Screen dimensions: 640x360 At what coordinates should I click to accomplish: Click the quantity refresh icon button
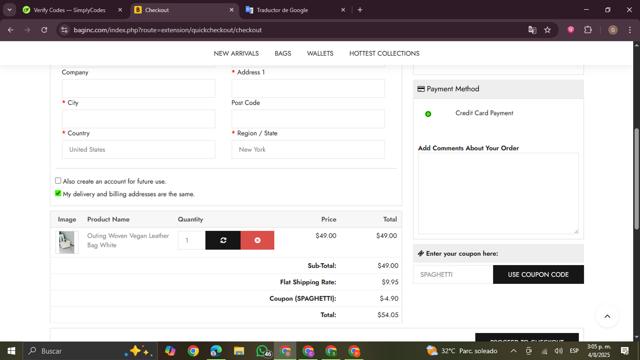[x=223, y=240]
